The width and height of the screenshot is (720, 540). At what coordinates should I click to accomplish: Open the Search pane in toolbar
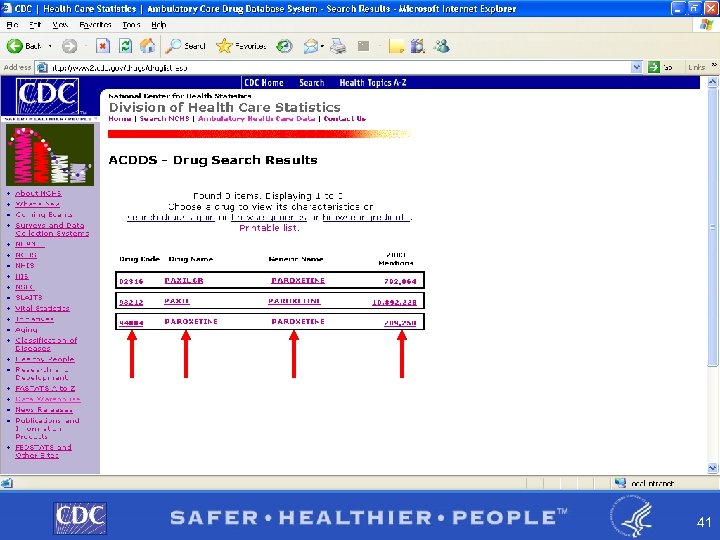click(186, 46)
